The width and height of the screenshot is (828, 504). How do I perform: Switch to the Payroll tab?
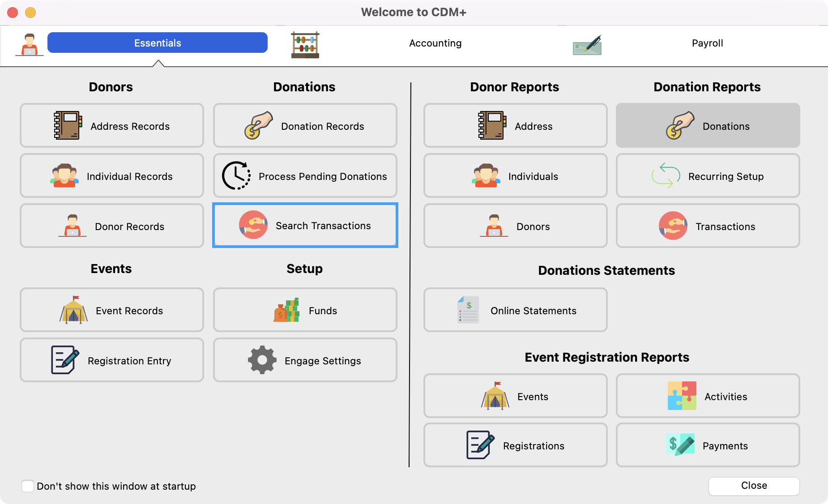tap(707, 43)
